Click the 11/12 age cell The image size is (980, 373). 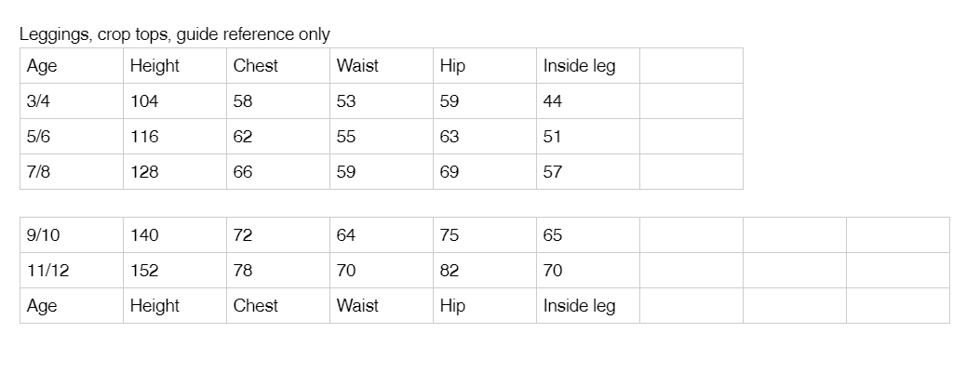(72, 271)
